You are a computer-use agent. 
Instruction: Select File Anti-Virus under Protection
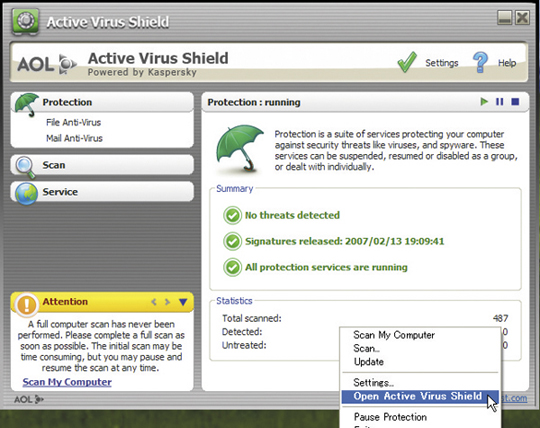(x=73, y=123)
